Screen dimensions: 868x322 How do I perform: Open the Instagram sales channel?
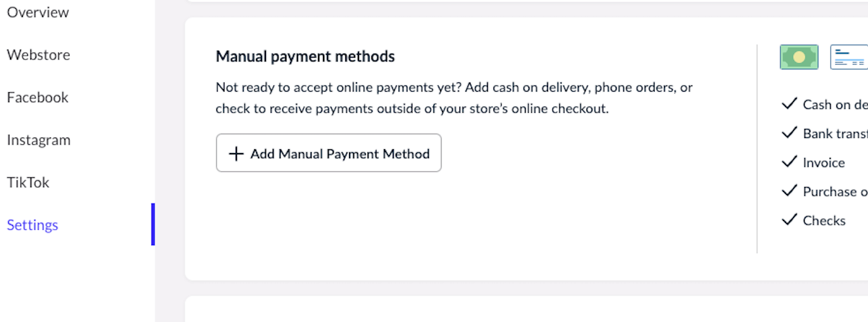tap(38, 140)
